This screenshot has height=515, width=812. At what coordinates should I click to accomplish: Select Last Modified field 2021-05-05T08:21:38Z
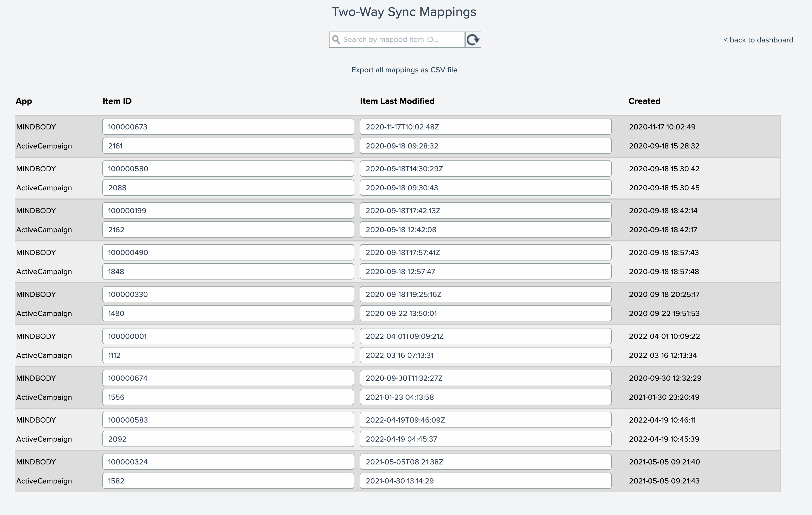click(485, 462)
